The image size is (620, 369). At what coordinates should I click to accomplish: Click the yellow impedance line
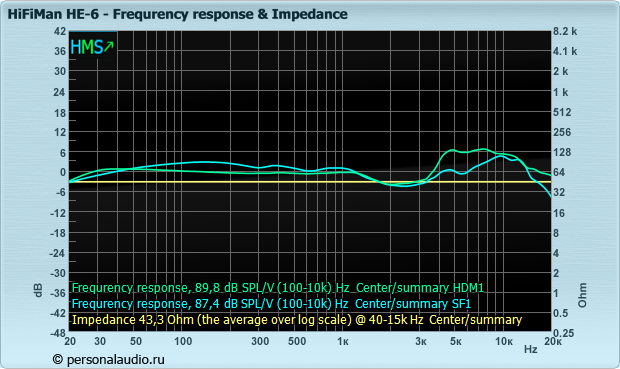tap(310, 182)
